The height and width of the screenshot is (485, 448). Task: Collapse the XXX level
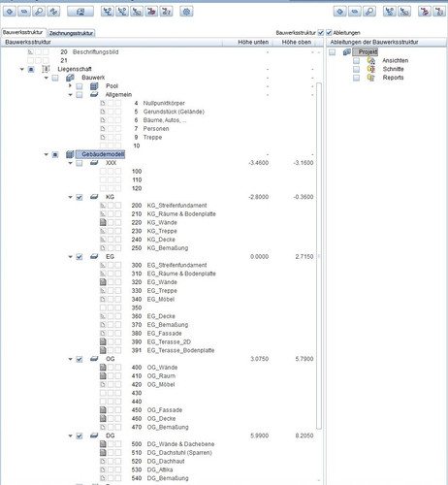[x=70, y=163]
